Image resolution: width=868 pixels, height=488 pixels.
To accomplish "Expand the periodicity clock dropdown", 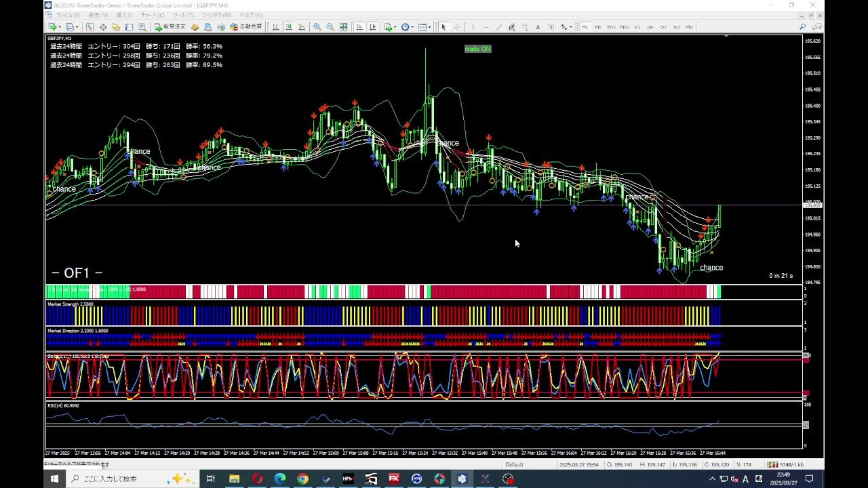I will [x=412, y=27].
